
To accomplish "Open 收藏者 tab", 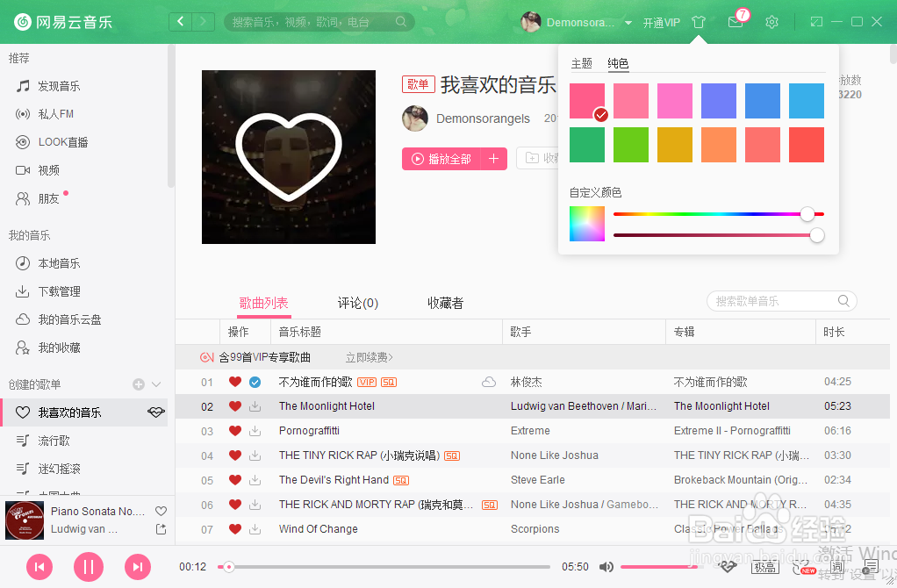I will pos(446,303).
